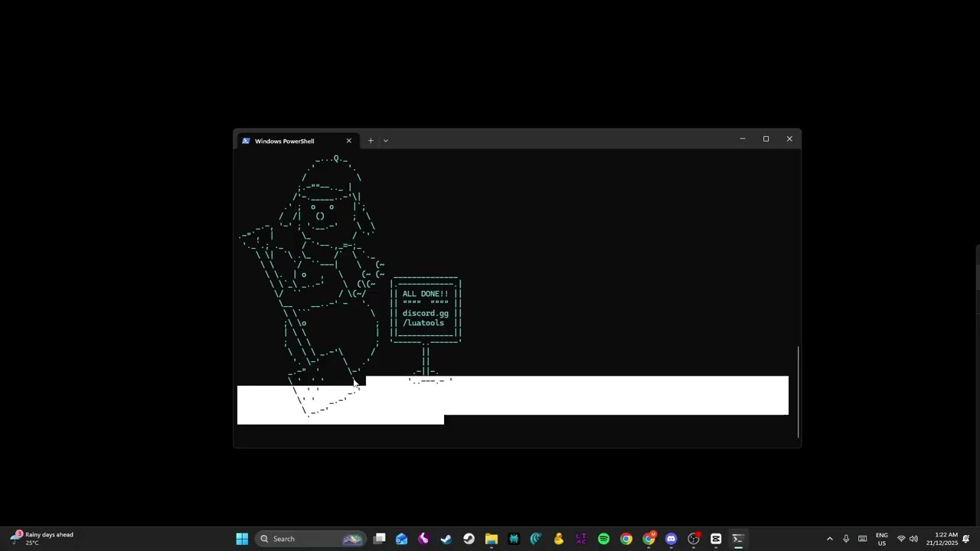Open a new terminal tab with plus
The height and width of the screenshot is (551, 980).
371,141
